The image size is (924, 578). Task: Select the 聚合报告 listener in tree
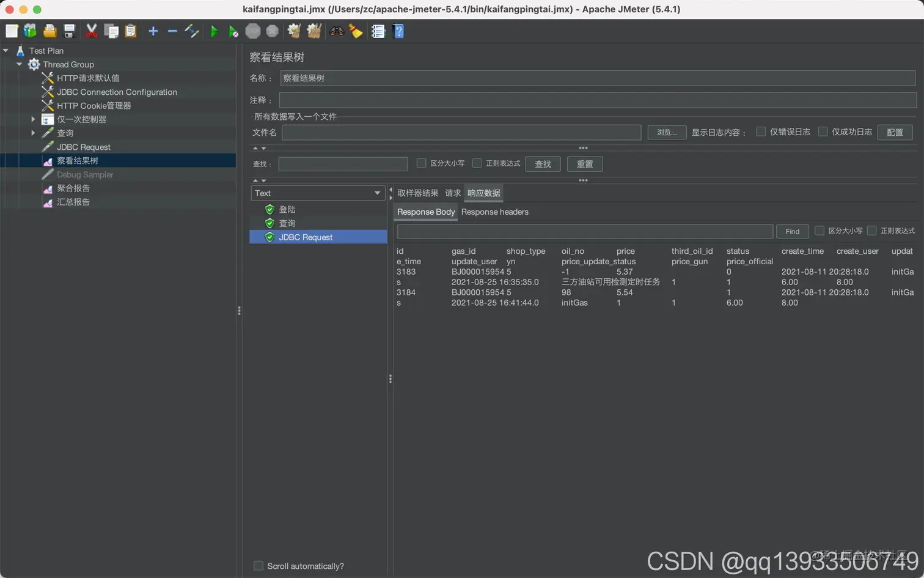[x=73, y=188]
